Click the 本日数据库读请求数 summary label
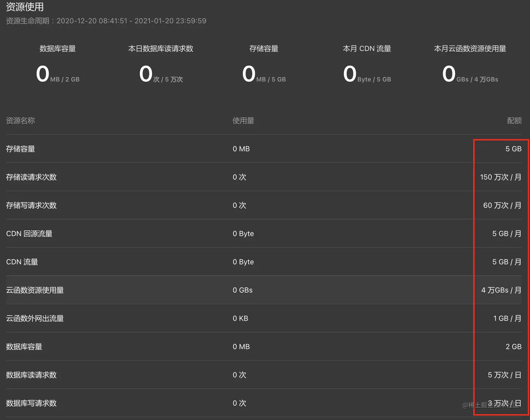Screen dimensions: 530x420 (161, 49)
